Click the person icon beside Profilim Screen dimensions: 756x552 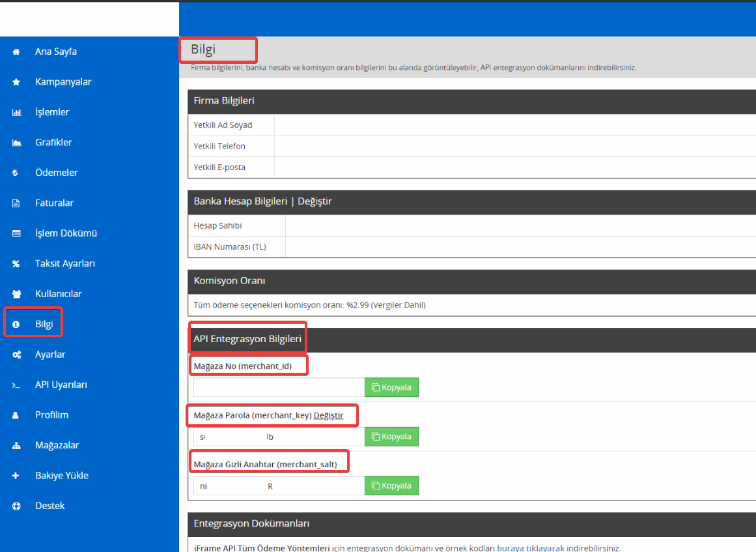coord(16,415)
